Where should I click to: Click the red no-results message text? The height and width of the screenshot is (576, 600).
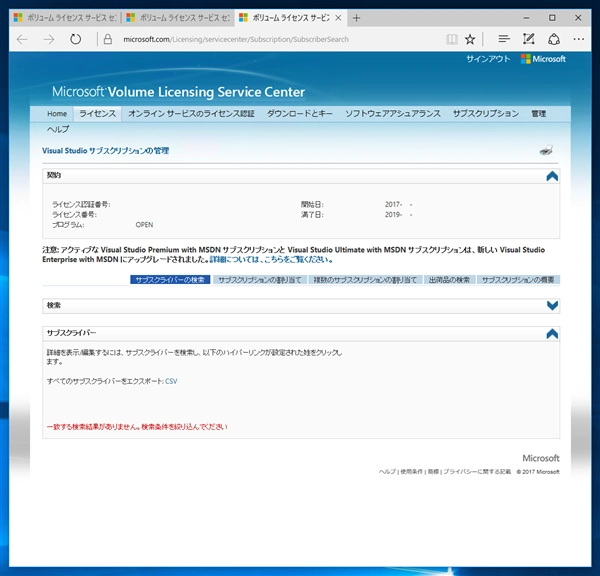click(x=137, y=426)
